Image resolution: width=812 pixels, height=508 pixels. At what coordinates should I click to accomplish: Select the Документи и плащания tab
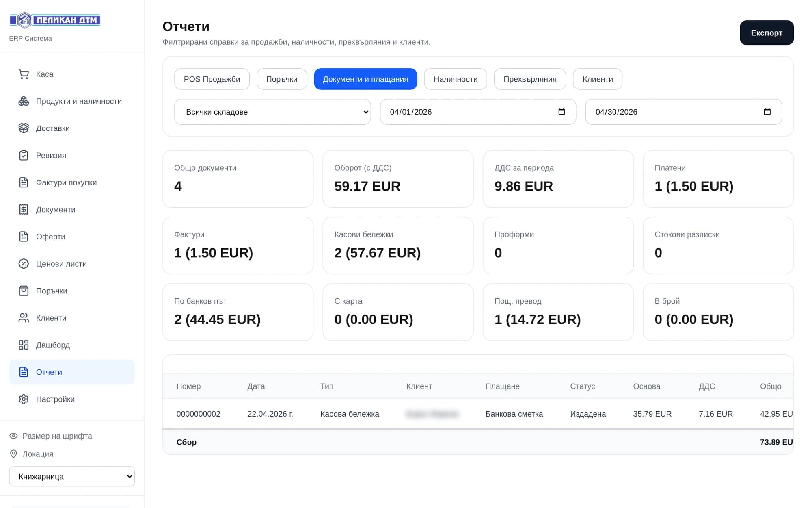tap(365, 79)
